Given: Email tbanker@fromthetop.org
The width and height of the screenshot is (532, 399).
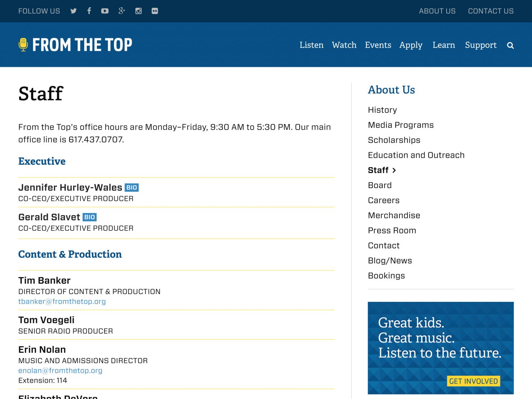Looking at the screenshot, I should coord(62,301).
